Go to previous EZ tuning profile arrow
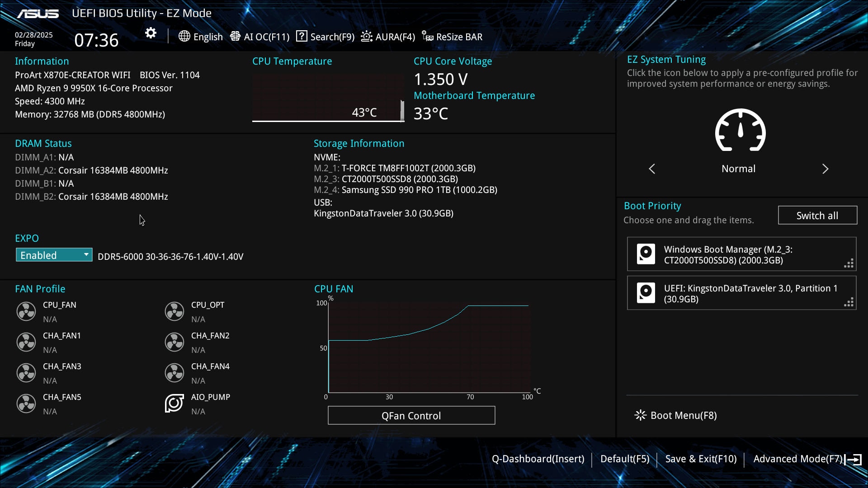The height and width of the screenshot is (488, 868). [652, 169]
